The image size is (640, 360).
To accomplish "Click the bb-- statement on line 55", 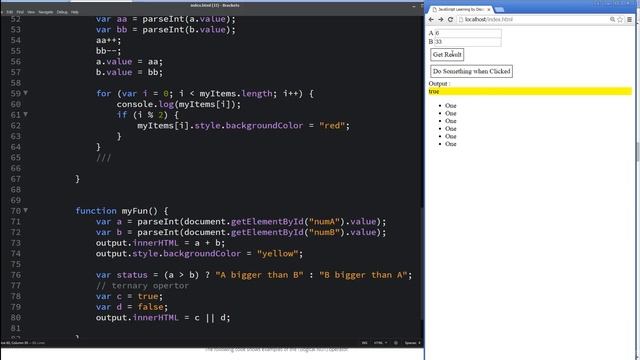I will [x=109, y=51].
